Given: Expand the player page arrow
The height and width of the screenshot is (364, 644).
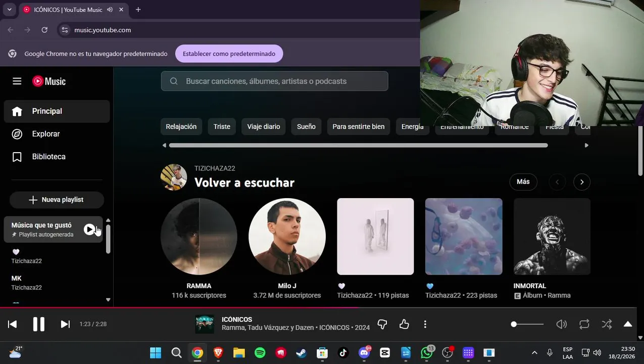Looking at the screenshot, I should [x=628, y=324].
